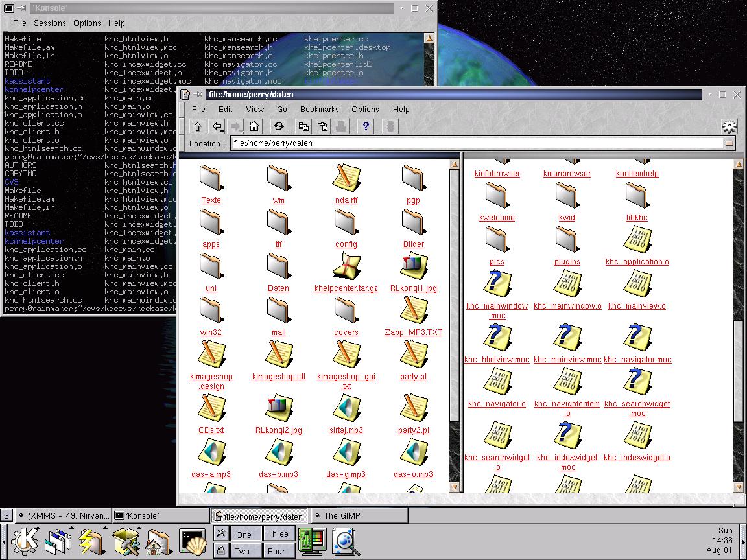Viewport: 747px width, 560px height.
Task: Switch to virtual desktop Three
Action: pos(278,534)
